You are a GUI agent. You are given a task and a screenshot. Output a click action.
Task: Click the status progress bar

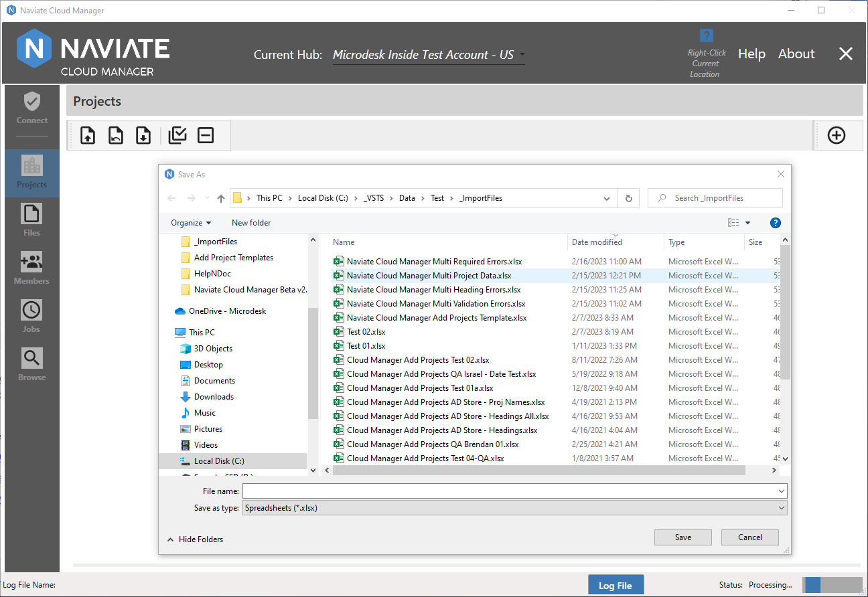[833, 585]
